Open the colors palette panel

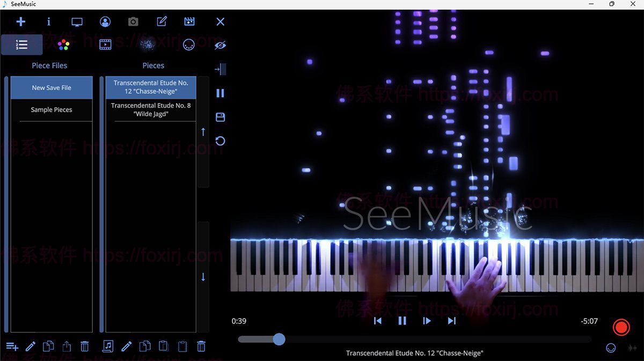63,45
